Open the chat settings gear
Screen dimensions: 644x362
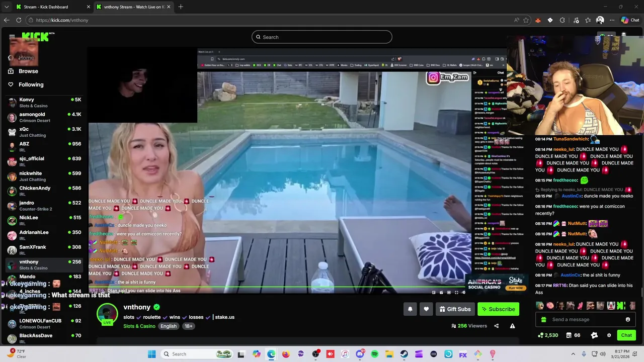point(609,335)
